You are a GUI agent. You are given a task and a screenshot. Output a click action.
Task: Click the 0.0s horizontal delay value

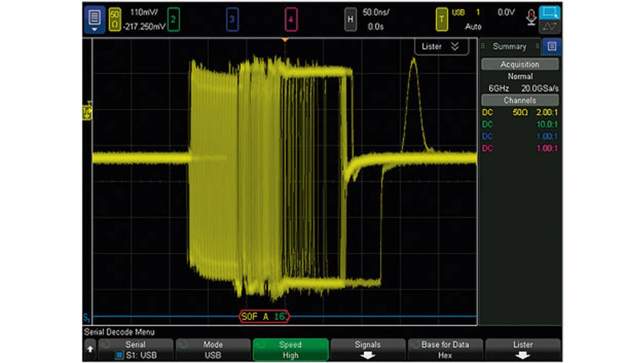(x=376, y=27)
